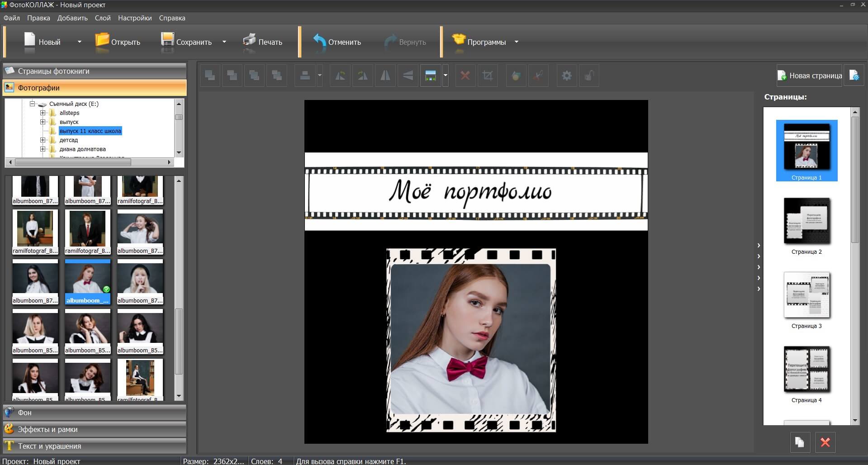Open the Текст и украшения panel

(x=95, y=446)
